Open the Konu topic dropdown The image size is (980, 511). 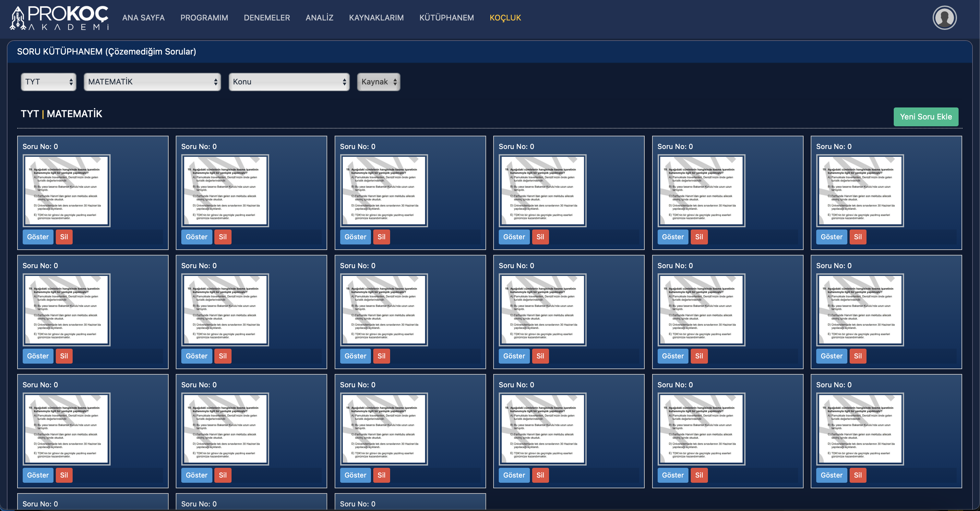coord(289,82)
